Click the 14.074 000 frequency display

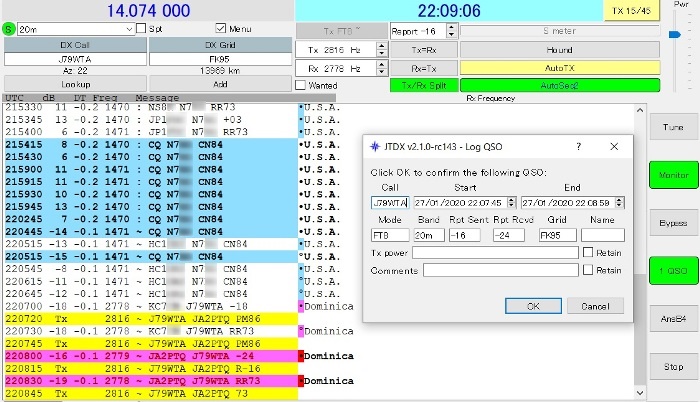[x=148, y=11]
